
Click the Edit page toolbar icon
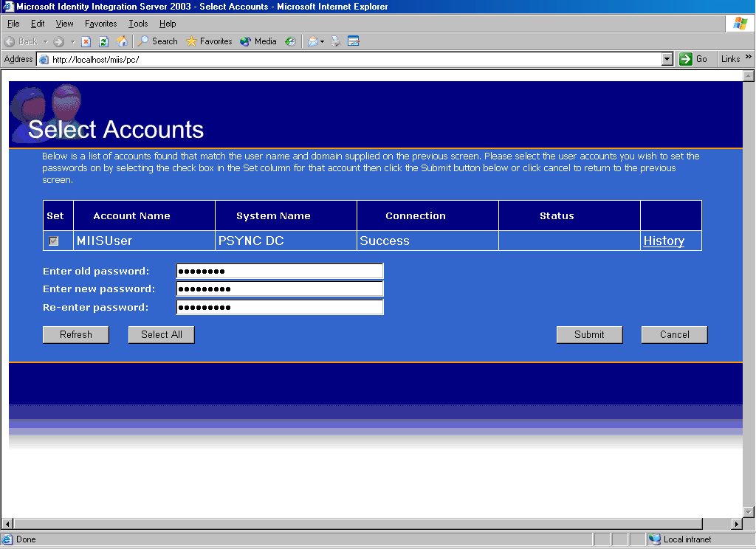354,41
